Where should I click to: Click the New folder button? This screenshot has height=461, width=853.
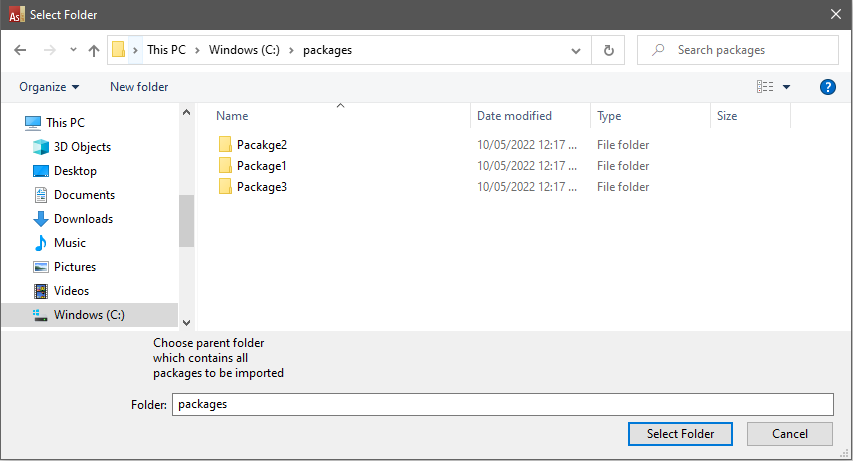[139, 87]
